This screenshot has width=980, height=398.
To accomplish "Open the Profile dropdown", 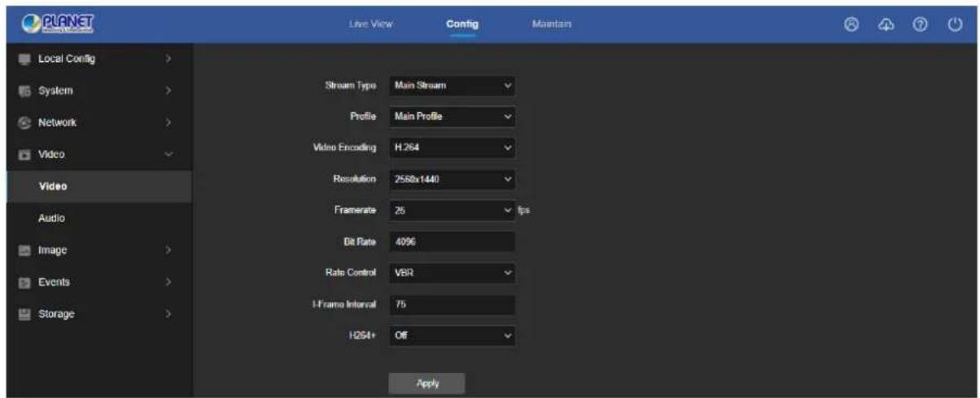I will (452, 116).
